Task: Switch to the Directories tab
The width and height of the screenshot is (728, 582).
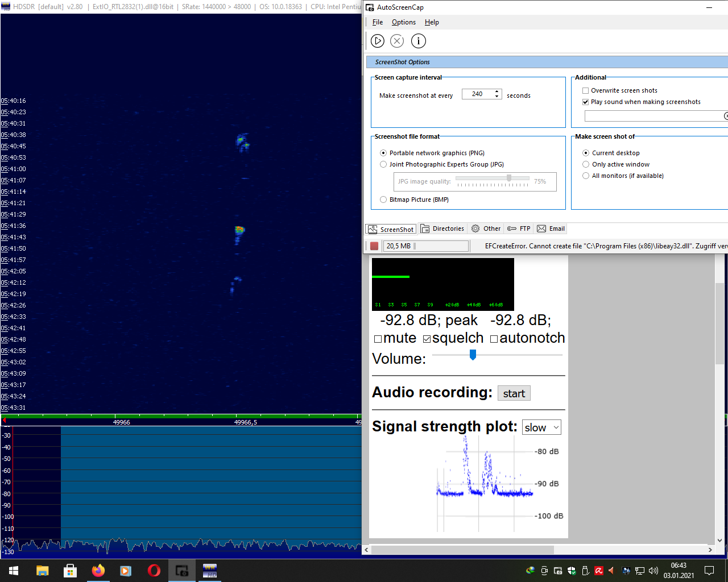Action: point(442,228)
